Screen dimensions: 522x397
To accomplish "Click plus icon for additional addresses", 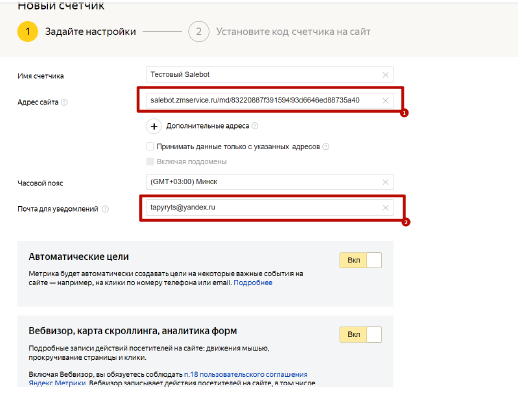I will [x=154, y=126].
